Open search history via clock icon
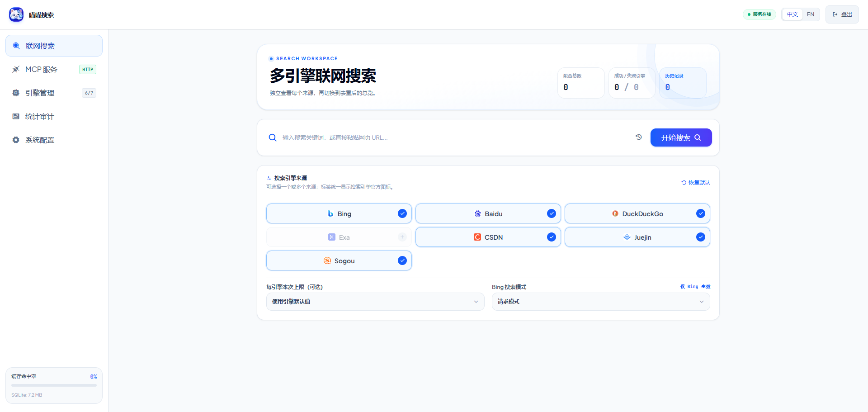Viewport: 868px width, 412px height. tap(639, 137)
